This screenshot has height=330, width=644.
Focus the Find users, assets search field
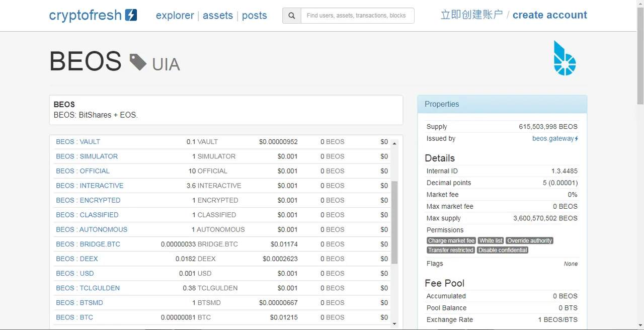(357, 16)
